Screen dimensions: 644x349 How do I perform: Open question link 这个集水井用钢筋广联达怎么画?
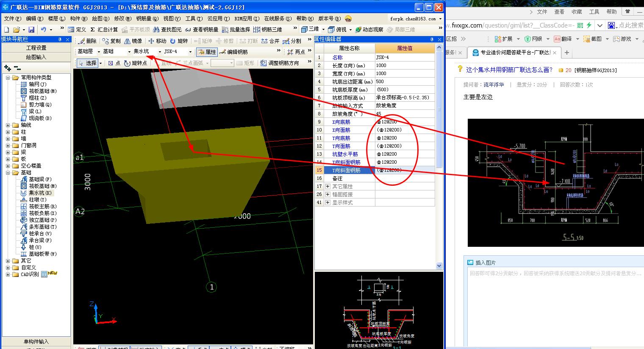tap(509, 70)
